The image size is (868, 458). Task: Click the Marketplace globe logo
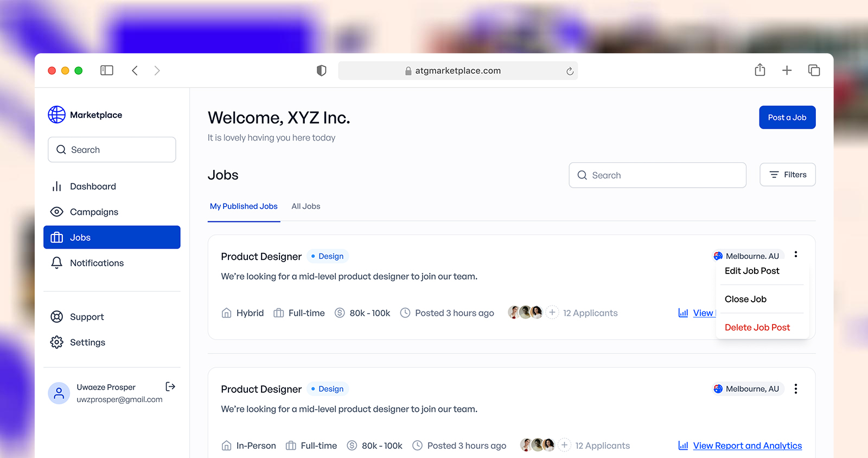click(56, 114)
